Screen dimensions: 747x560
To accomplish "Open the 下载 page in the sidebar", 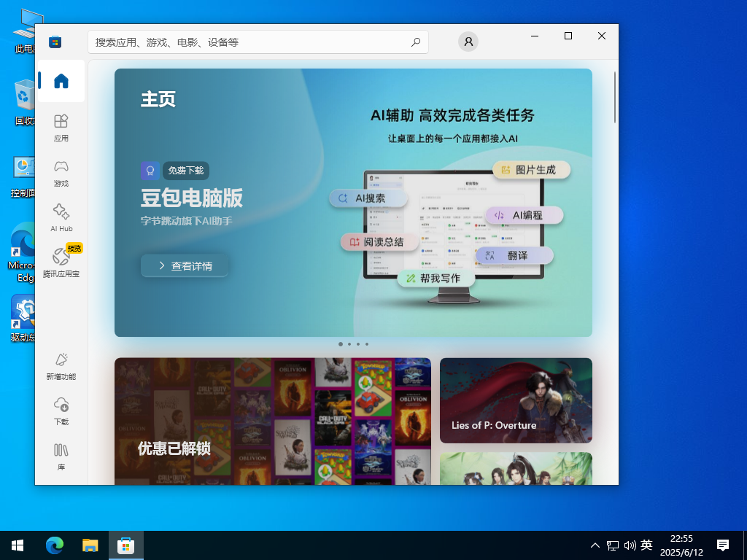I will [61, 411].
